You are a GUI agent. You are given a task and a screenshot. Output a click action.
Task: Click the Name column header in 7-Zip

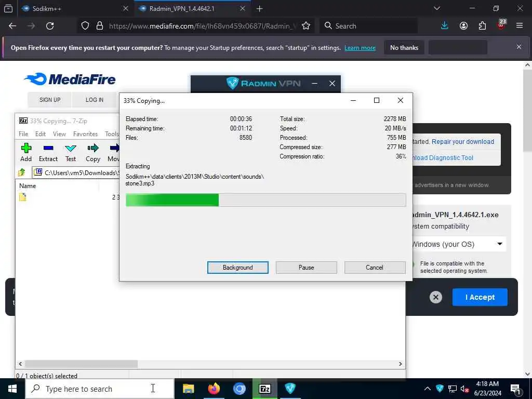(x=58, y=186)
